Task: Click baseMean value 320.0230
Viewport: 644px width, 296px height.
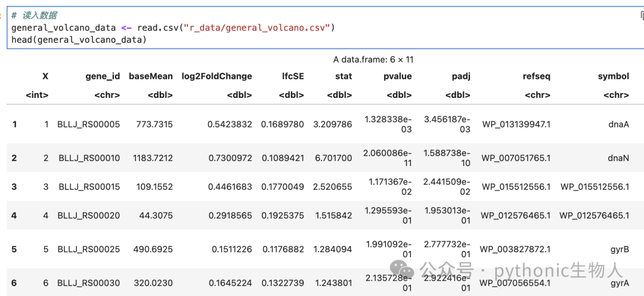Action: (153, 283)
